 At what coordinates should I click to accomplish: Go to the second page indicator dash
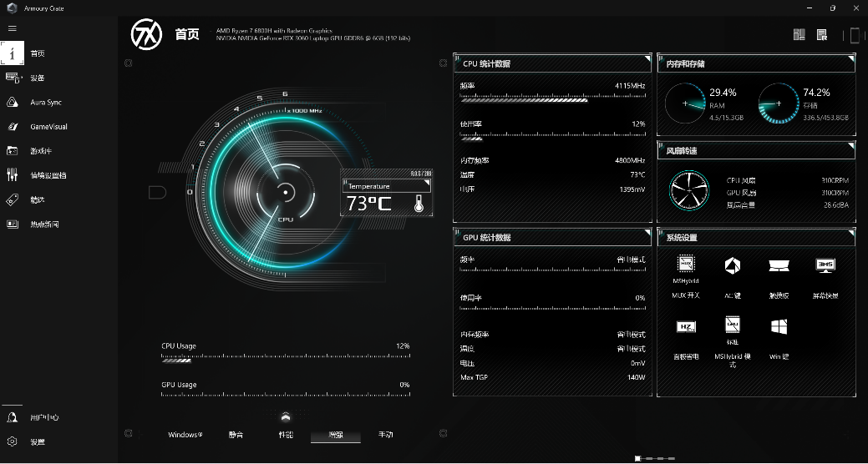click(647, 458)
